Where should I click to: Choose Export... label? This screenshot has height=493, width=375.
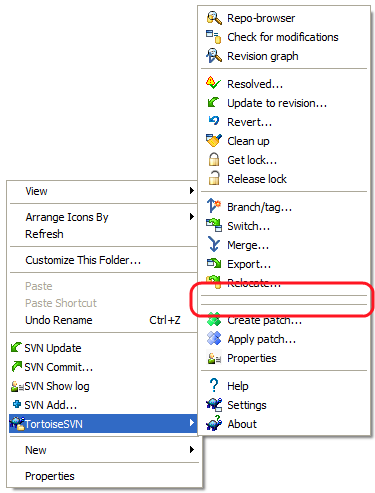(x=249, y=265)
